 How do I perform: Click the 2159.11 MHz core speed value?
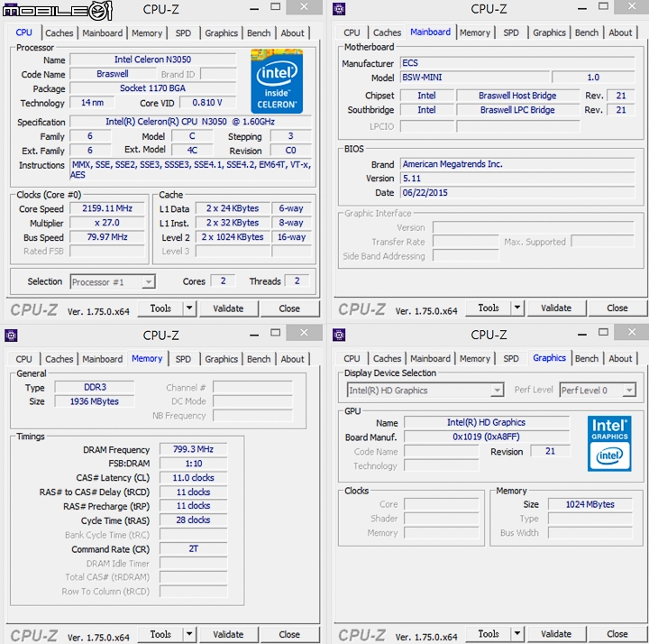click(107, 208)
